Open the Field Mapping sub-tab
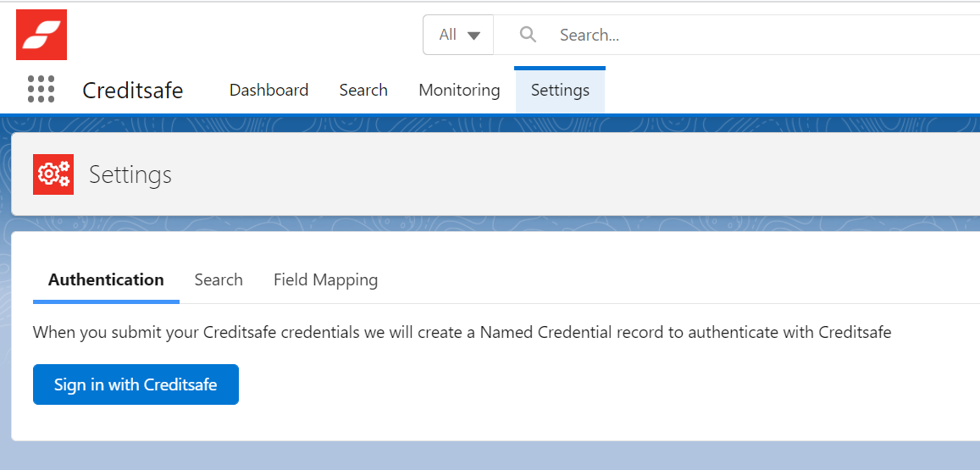Screen dimensions: 980x470 [325, 279]
